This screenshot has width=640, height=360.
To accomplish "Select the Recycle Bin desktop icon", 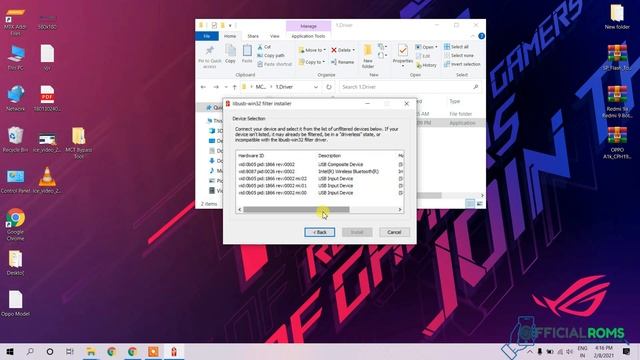I will [x=16, y=140].
